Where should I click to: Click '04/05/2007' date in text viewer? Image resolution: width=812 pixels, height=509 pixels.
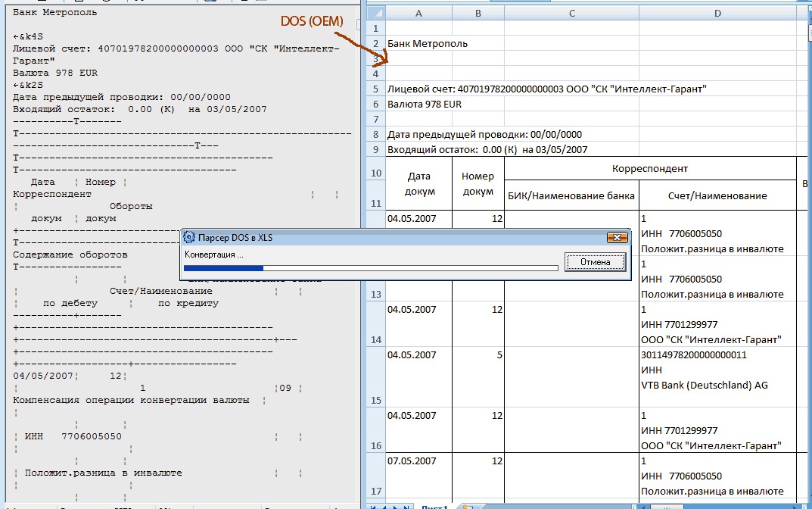[x=43, y=376]
